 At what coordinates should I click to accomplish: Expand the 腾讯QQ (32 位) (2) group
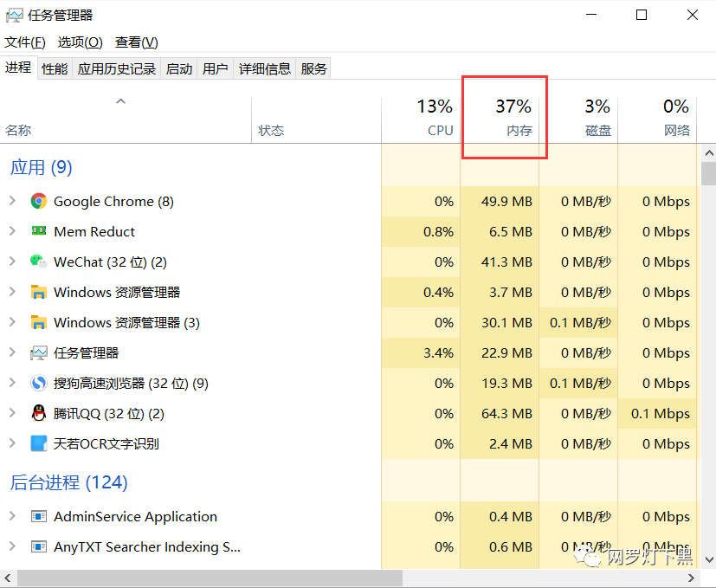(x=12, y=413)
